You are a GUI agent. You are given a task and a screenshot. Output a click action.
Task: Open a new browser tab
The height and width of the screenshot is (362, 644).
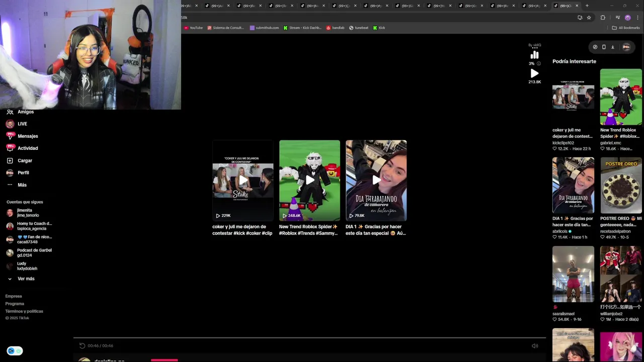pos(587,6)
